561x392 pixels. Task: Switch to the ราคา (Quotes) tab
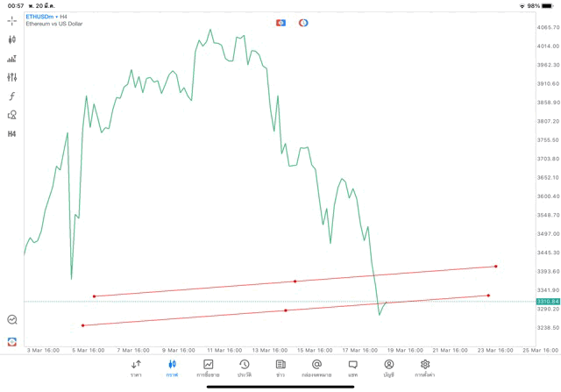coord(136,367)
